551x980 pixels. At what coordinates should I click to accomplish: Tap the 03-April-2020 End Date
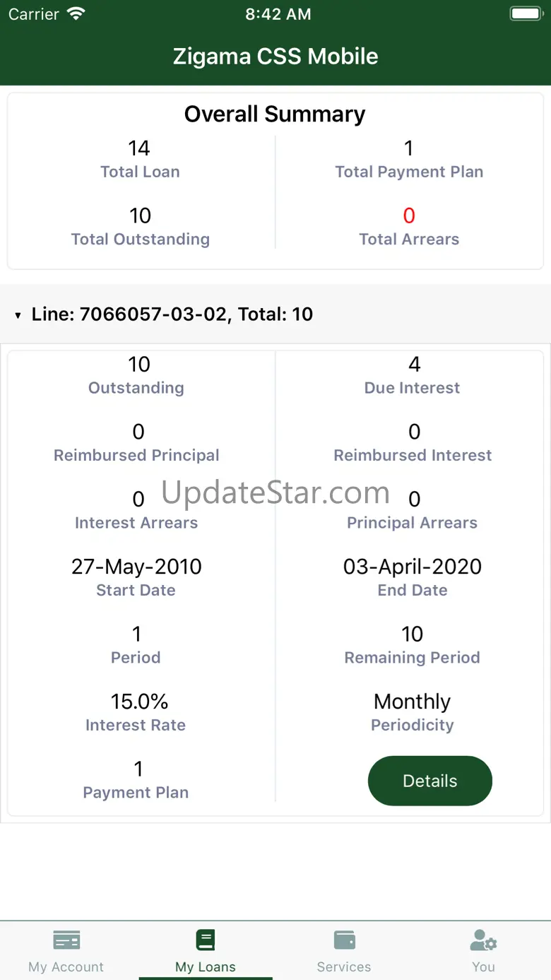click(x=413, y=567)
